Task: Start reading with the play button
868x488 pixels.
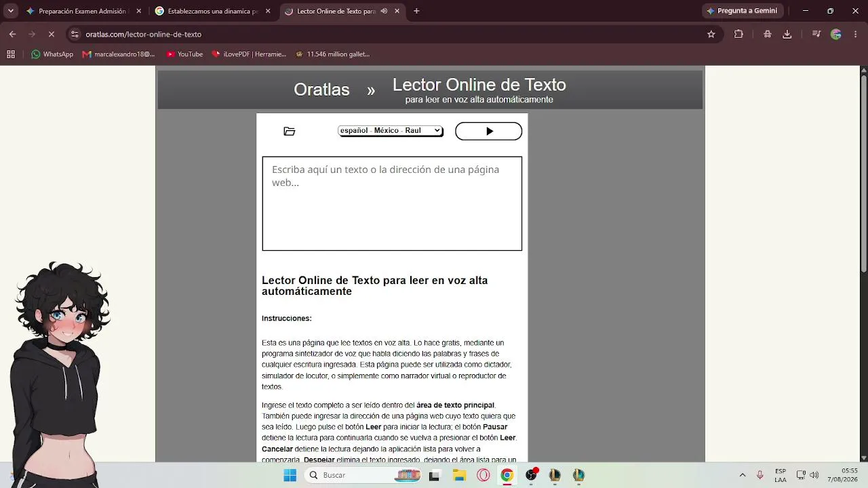Action: coord(488,131)
